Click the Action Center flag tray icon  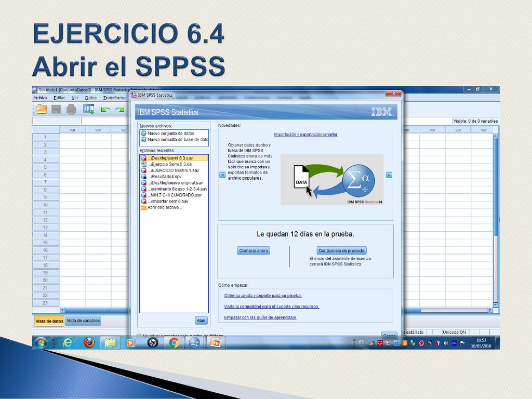point(462,343)
